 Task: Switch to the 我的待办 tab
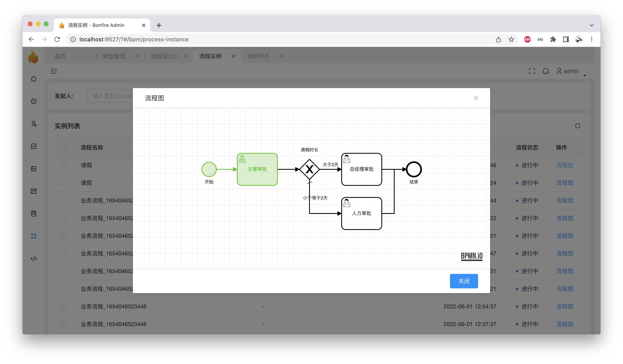click(258, 56)
